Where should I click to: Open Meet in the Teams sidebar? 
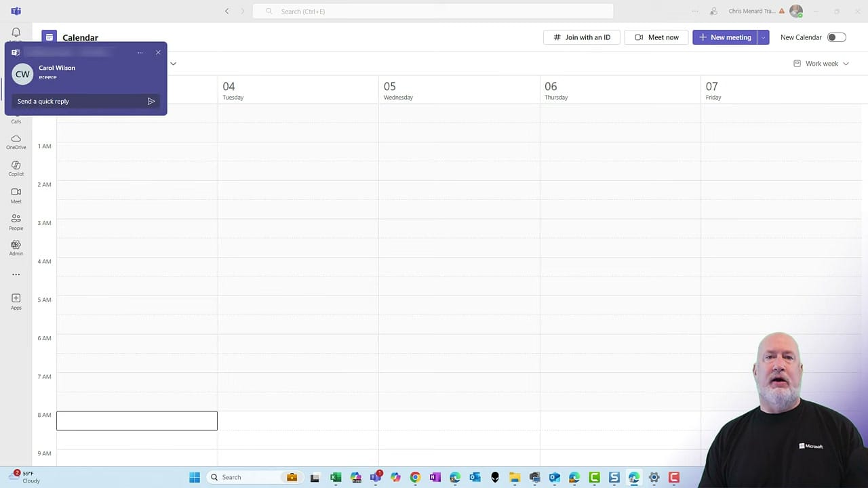16,195
